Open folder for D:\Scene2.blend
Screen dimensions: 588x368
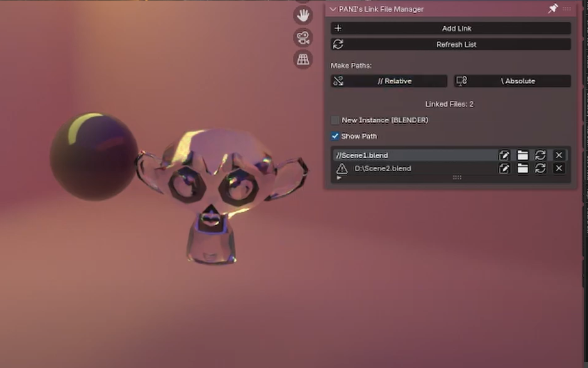[522, 169]
